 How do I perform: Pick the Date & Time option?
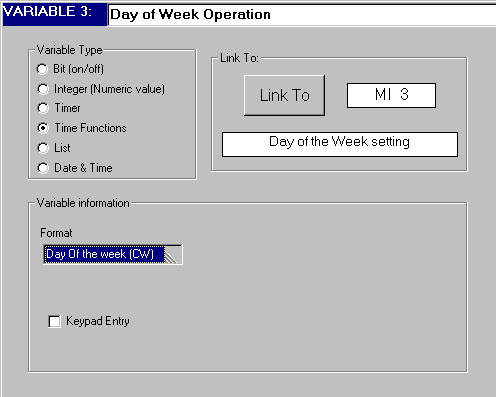pyautogui.click(x=43, y=168)
